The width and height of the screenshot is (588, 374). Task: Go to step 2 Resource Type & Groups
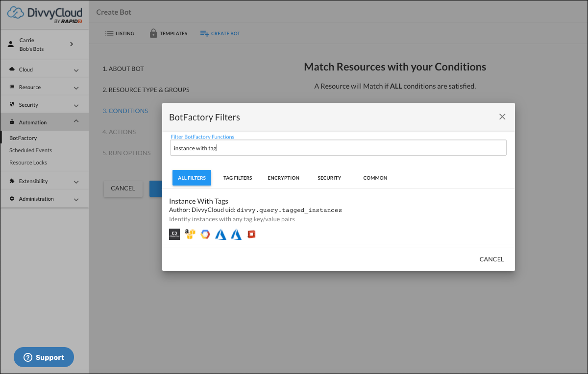pyautogui.click(x=146, y=90)
